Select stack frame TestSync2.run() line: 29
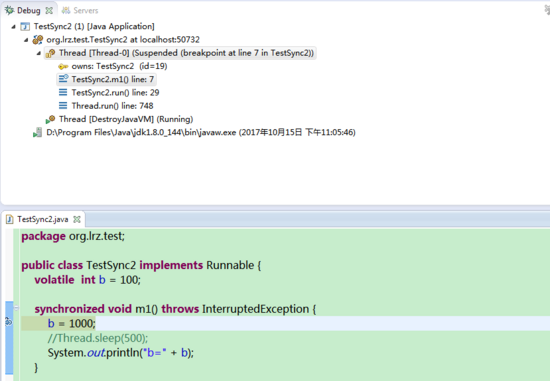 click(x=109, y=93)
